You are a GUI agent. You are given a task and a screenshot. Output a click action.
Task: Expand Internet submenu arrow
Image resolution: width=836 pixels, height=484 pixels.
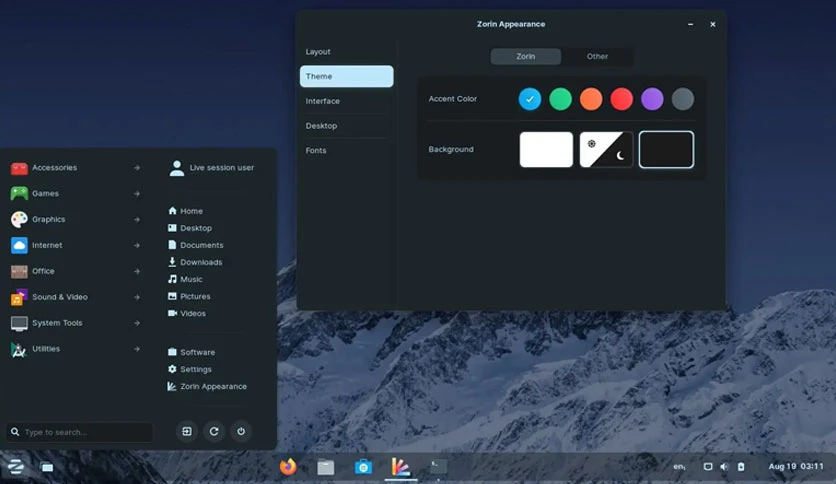point(137,245)
